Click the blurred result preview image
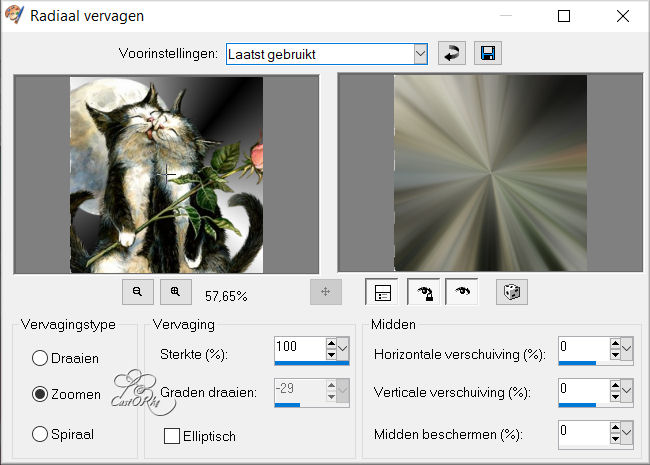The height and width of the screenshot is (465, 650). click(x=490, y=173)
